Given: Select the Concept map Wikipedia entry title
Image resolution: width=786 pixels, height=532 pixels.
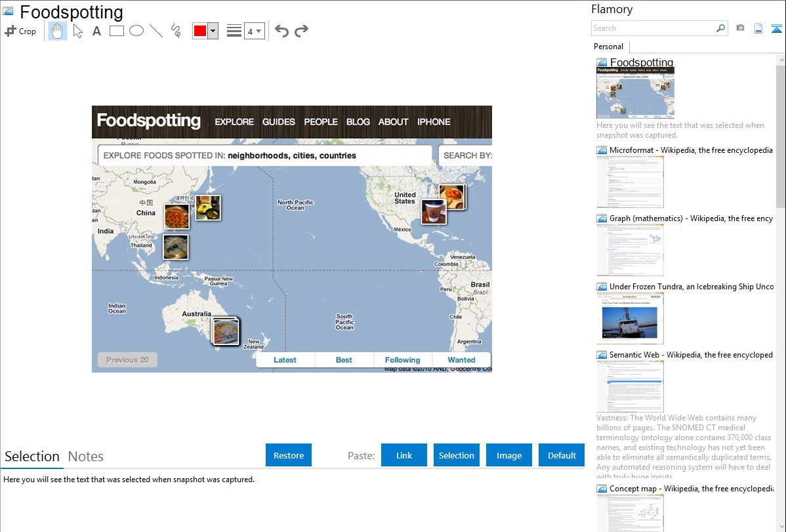Looking at the screenshot, I should [692, 488].
